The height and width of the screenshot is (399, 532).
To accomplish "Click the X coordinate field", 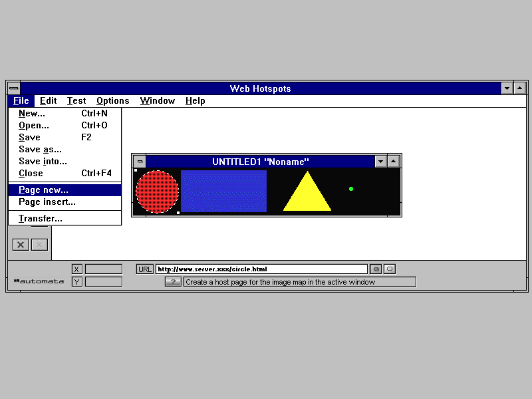I will [x=104, y=269].
